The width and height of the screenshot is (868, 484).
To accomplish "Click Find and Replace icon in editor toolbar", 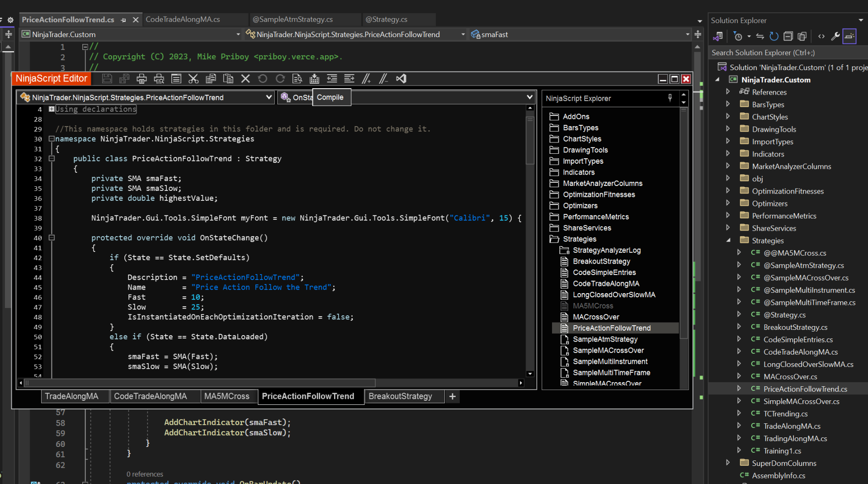I will coord(297,79).
